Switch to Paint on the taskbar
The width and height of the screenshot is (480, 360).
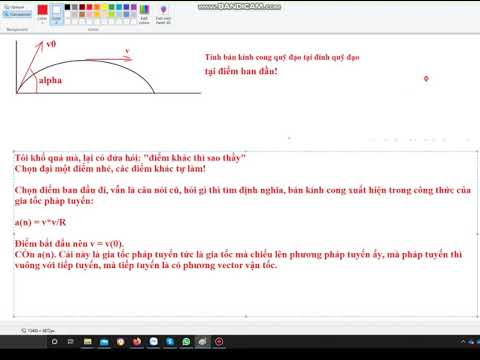pos(202,342)
